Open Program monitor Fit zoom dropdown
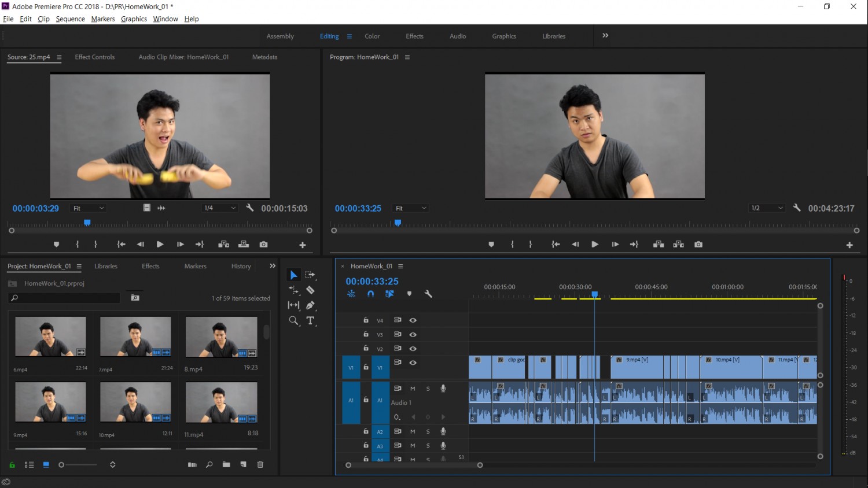The height and width of the screenshot is (488, 868). (411, 208)
